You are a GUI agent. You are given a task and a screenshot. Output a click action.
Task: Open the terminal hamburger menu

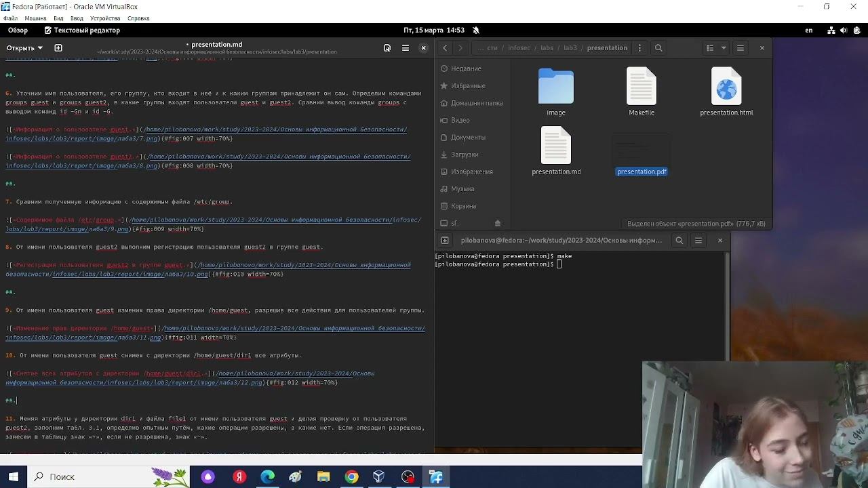click(698, 240)
